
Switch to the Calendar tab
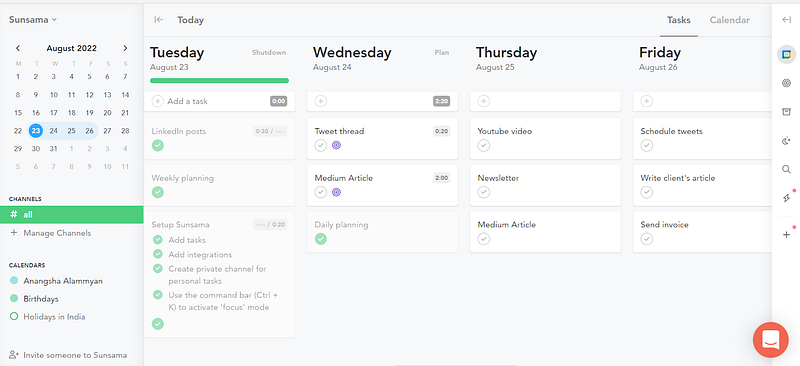click(x=730, y=20)
